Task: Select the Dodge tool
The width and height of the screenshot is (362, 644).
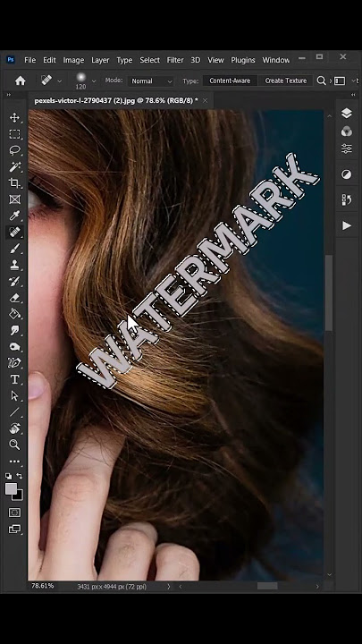Action: click(15, 347)
